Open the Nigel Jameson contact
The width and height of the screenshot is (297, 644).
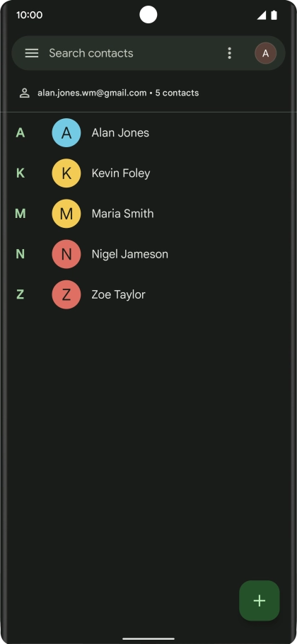[148, 254]
